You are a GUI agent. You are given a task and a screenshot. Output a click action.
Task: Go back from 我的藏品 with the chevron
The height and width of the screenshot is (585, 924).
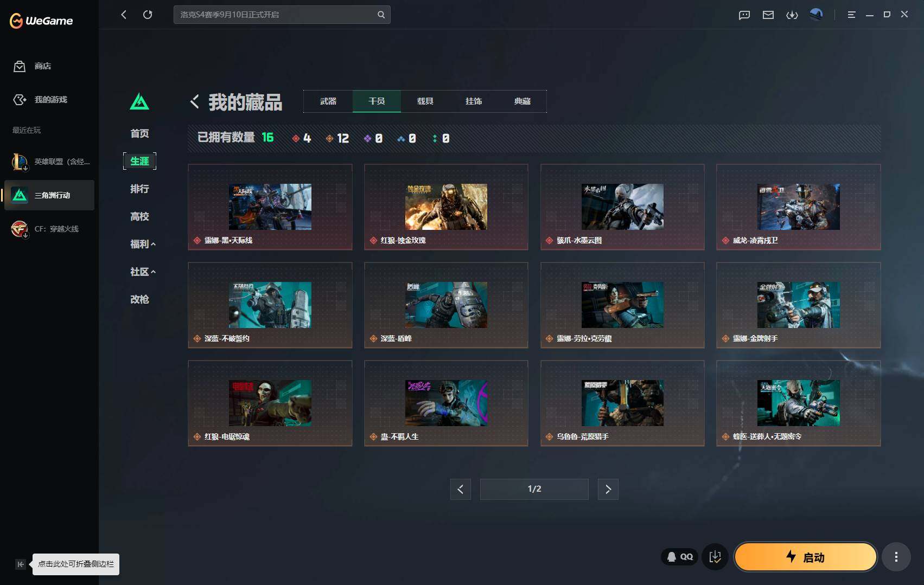point(195,101)
